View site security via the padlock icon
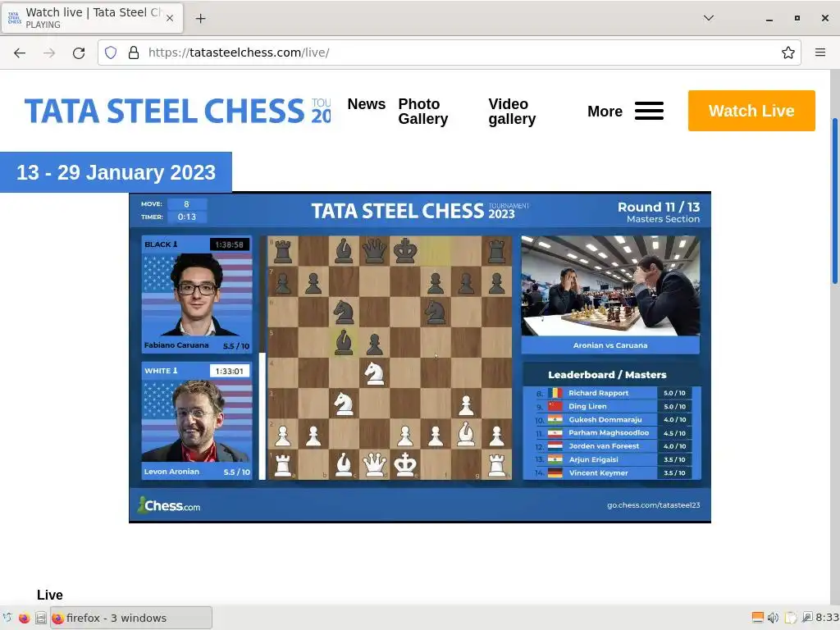The height and width of the screenshot is (630, 840). coord(134,52)
